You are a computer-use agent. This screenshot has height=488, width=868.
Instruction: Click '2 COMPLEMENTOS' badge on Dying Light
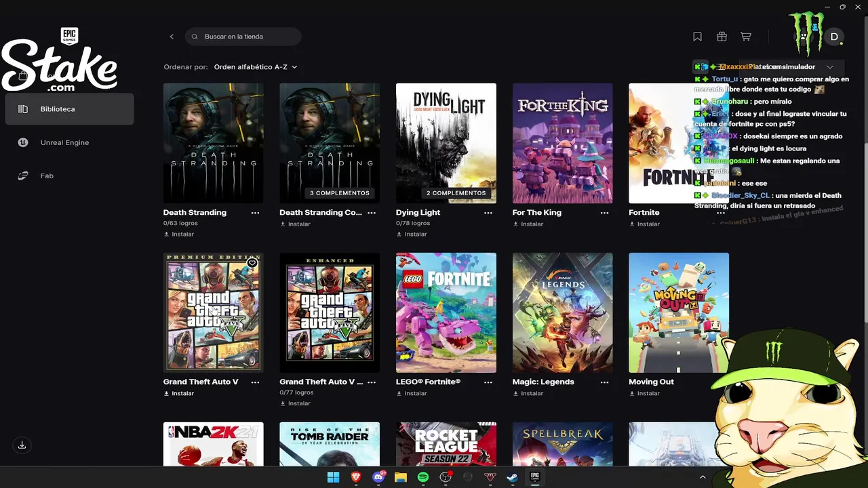coord(456,193)
